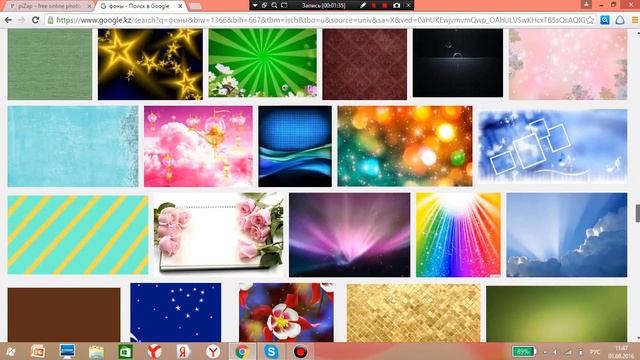This screenshot has height=360, width=640.
Task: Click the page vertical scrollbar handle
Action: tap(637, 213)
